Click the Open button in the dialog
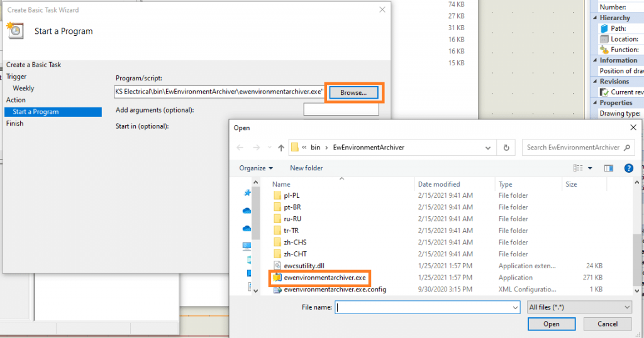Image resolution: width=644 pixels, height=338 pixels. pyautogui.click(x=551, y=324)
